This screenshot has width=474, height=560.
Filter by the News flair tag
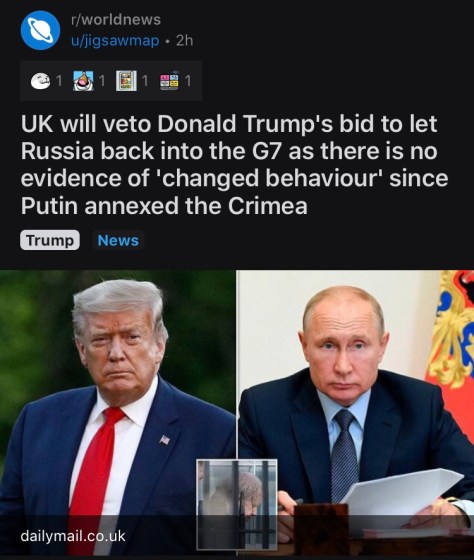[x=118, y=240]
